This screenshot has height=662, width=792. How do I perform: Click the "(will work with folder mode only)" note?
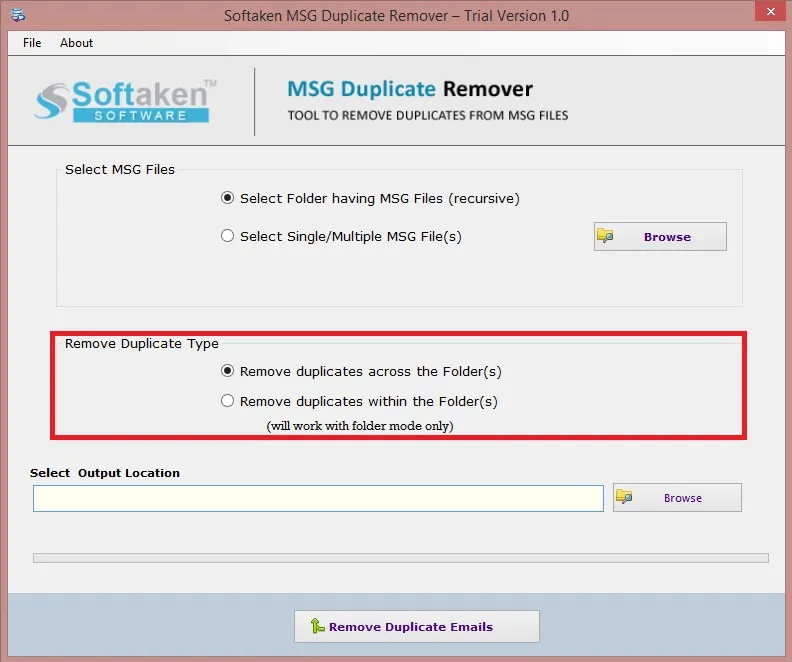click(x=360, y=426)
